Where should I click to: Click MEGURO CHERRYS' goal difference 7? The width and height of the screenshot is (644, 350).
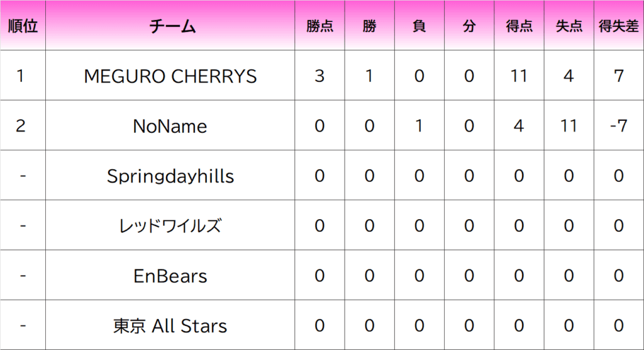(619, 76)
